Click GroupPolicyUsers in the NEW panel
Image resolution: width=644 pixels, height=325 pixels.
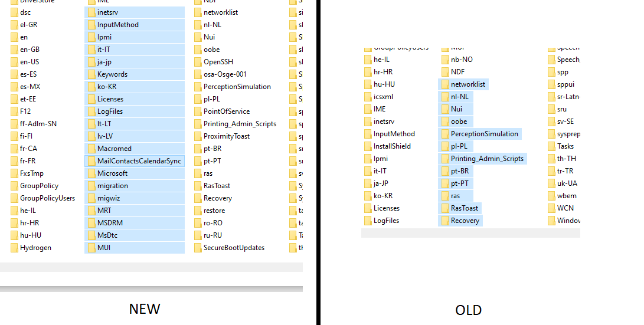[48, 198]
